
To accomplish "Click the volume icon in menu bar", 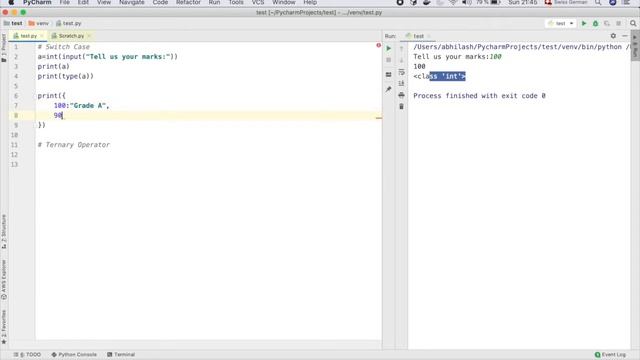I will point(467,2).
